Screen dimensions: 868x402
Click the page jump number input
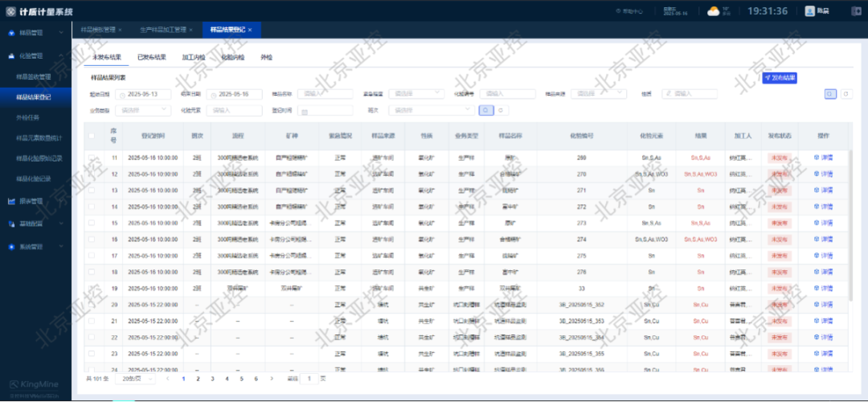[x=309, y=379]
